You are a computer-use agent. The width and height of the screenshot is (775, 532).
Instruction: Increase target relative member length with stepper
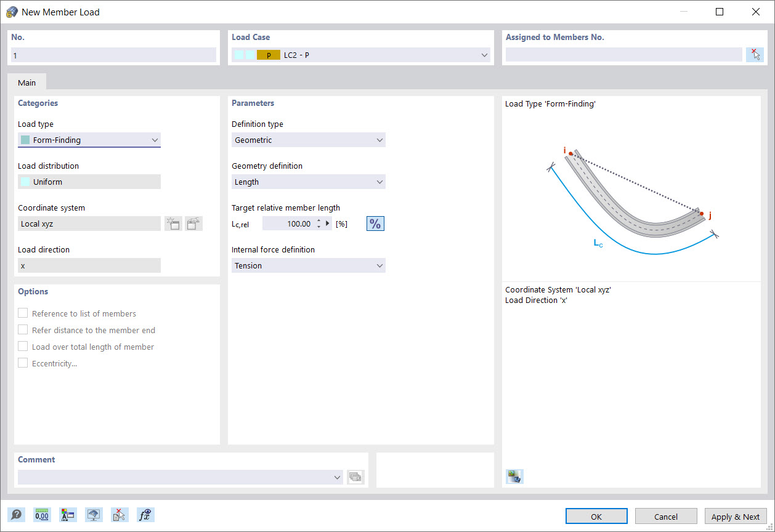319,220
